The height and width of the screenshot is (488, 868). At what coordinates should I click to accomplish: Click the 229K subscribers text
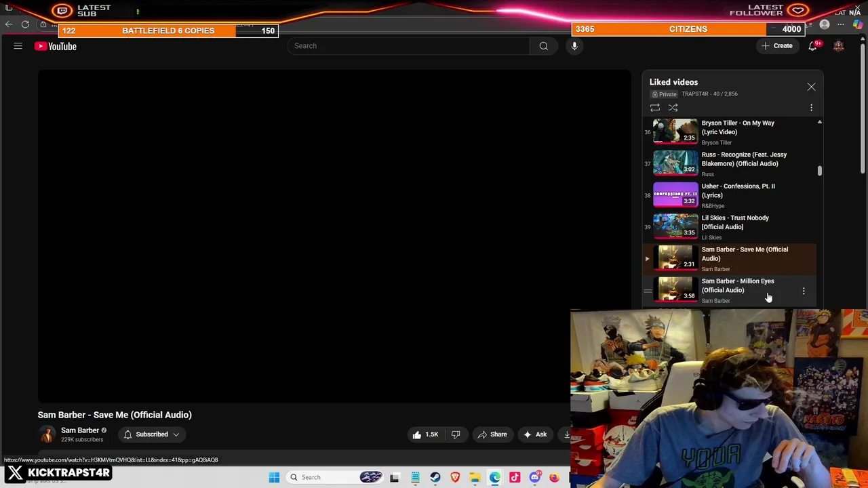pyautogui.click(x=82, y=440)
